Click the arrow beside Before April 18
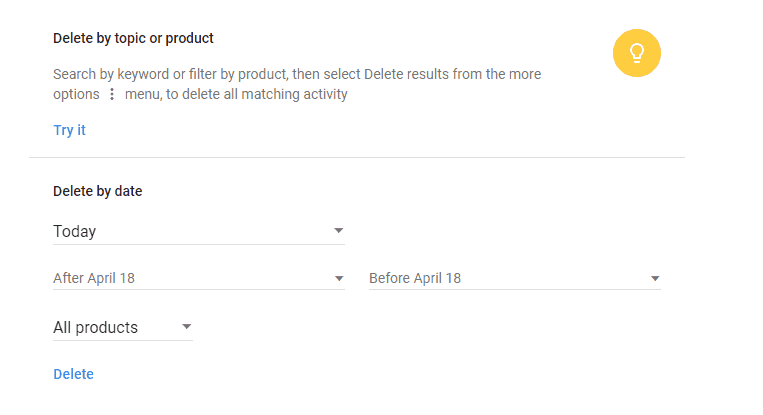The height and width of the screenshot is (415, 763). tap(655, 279)
